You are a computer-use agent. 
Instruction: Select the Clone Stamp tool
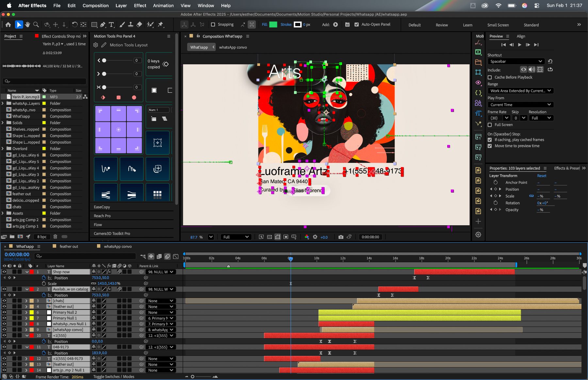(130, 24)
